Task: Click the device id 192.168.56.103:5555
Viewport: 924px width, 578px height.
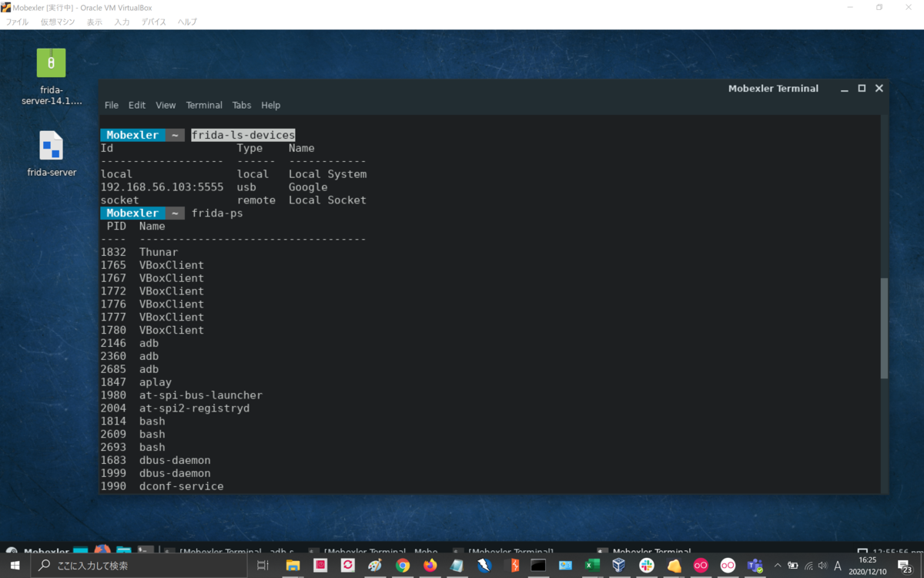Action: [x=162, y=187]
